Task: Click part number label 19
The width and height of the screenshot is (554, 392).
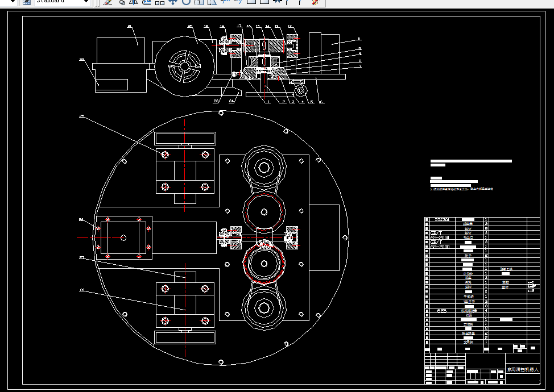Action: (206, 27)
